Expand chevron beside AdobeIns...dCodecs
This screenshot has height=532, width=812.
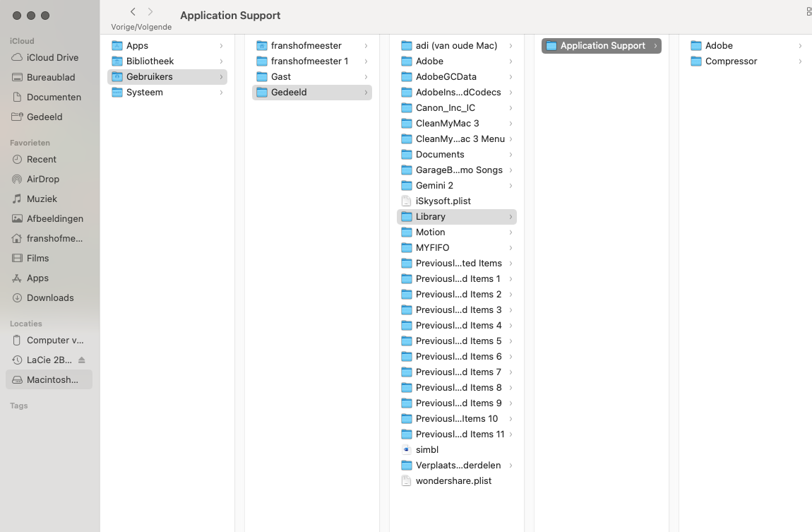(511, 93)
